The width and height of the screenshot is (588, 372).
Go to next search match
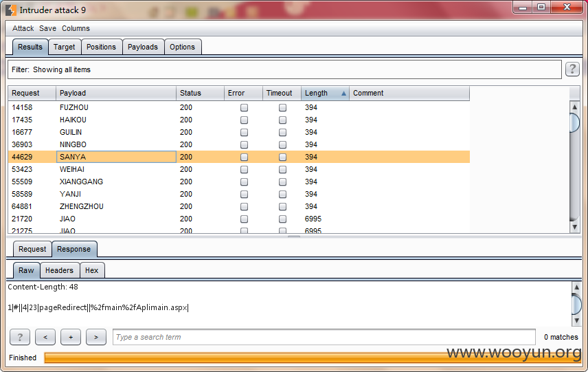[96, 337]
